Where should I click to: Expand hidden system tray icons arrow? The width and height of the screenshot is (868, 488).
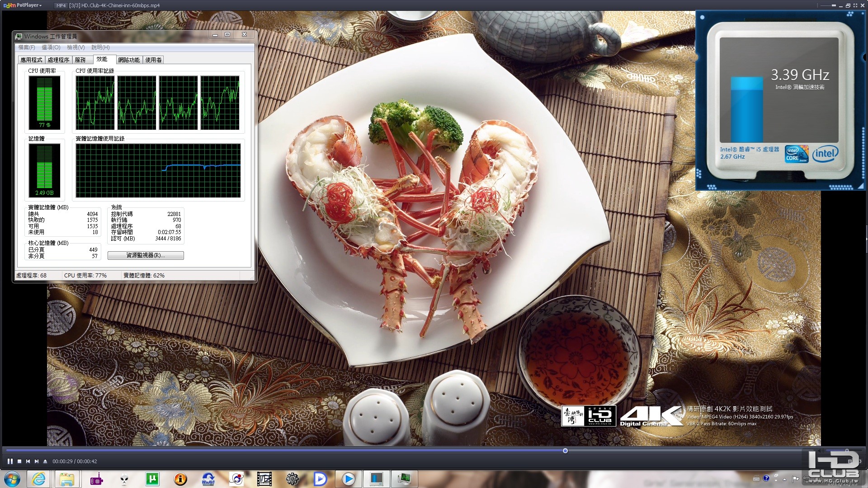784,479
